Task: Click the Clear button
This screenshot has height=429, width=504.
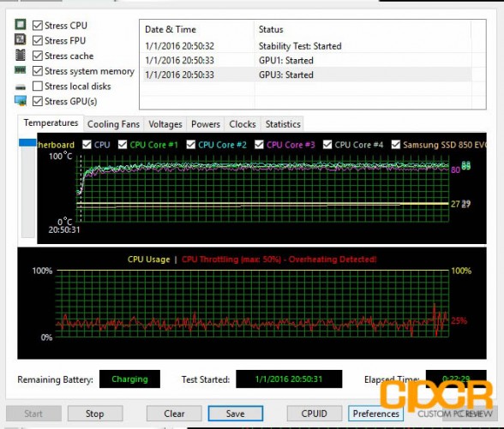Action: click(174, 414)
